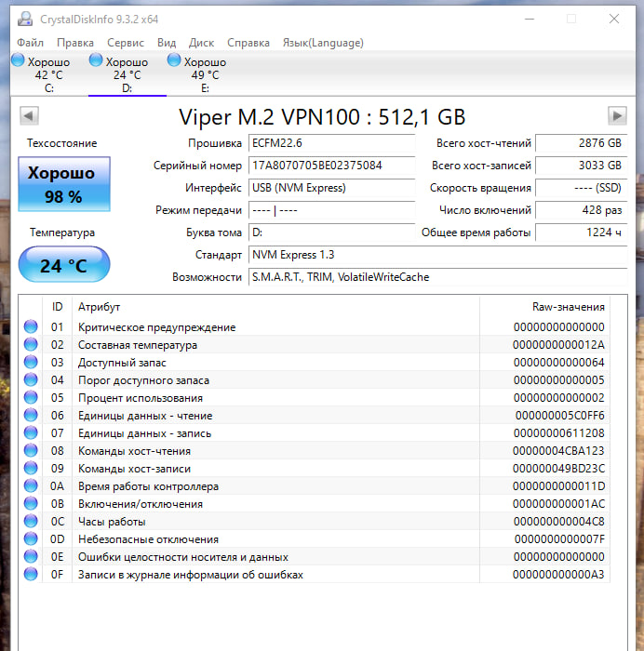This screenshot has width=644, height=651.
Task: Click power-on hours value 1224 ч
Action: click(581, 232)
